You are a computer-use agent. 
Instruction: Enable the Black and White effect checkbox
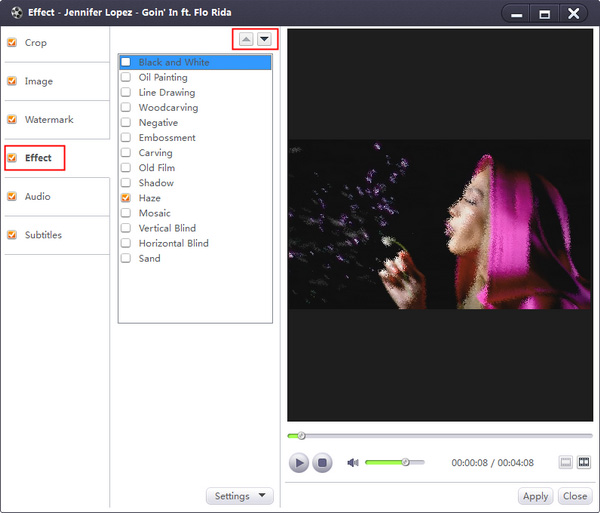(x=126, y=62)
